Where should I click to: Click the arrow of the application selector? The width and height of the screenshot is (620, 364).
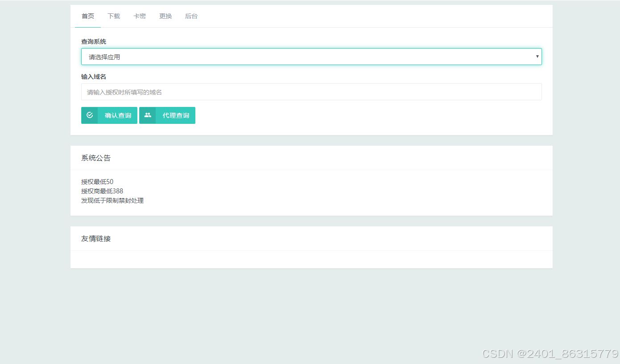point(537,57)
